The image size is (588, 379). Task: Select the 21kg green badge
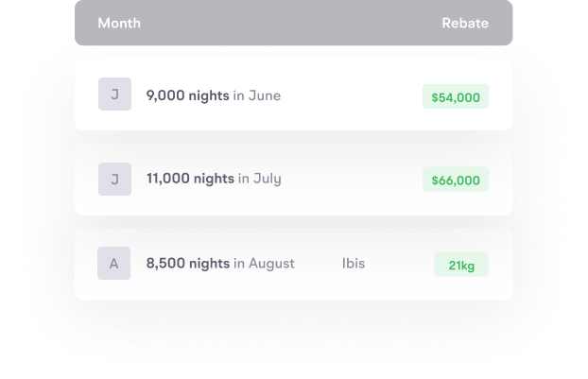point(461,265)
